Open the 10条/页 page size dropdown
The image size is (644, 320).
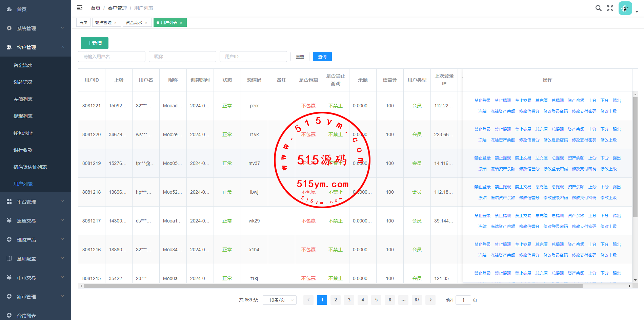[279, 300]
